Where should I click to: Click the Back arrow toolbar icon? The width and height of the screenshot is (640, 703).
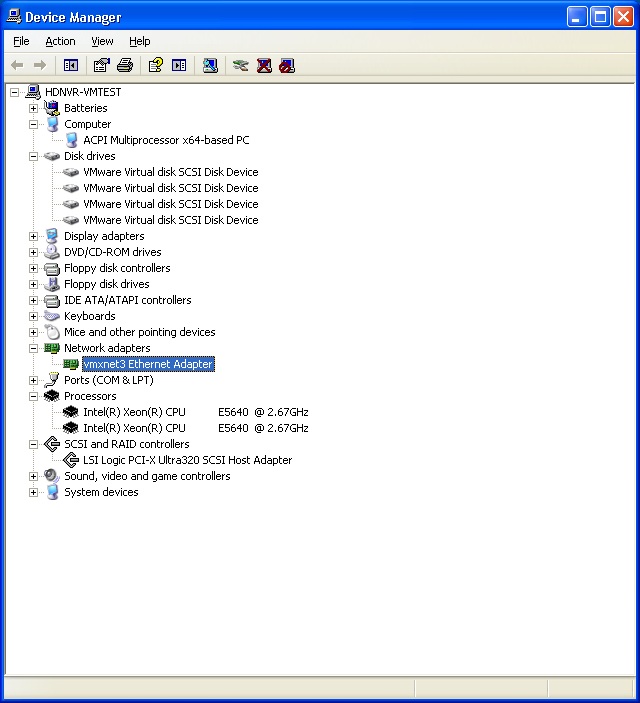[17, 65]
